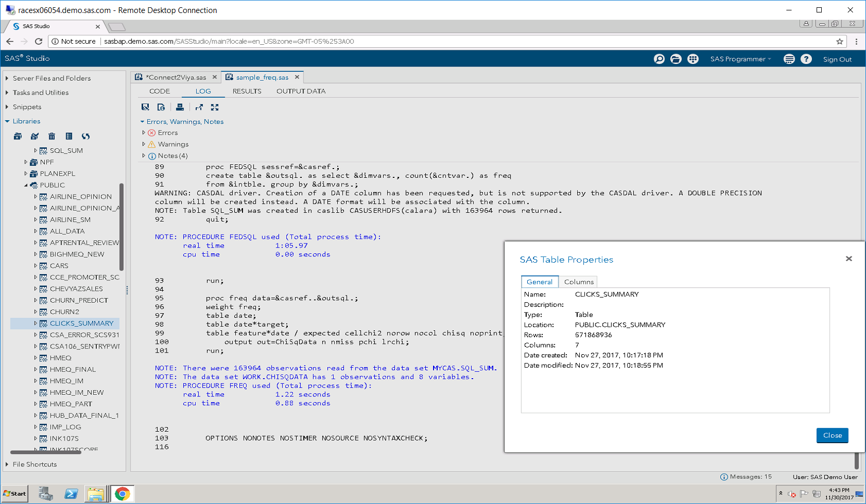This screenshot has width=866, height=504.
Task: Expand Tasks and Utilities section
Action: point(7,93)
